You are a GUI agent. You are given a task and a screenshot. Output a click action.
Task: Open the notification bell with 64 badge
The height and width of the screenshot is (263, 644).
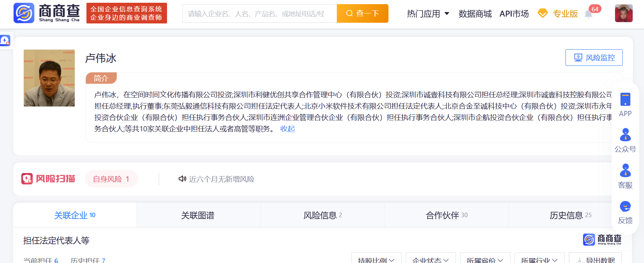[589, 14]
